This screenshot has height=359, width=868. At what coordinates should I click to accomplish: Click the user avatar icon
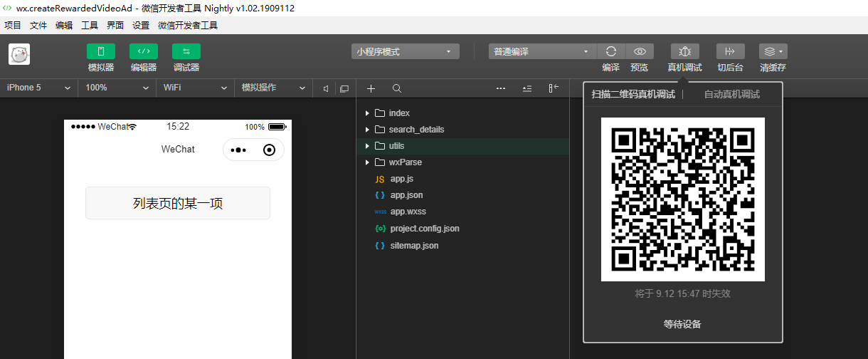tap(19, 55)
